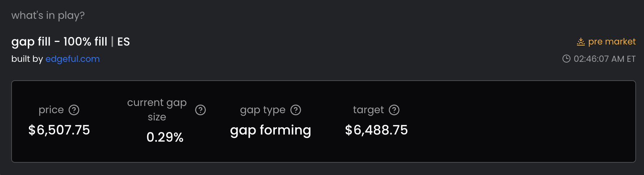Click the $6,507.75 price value
Viewport: 644px width, 175px height.
pos(59,130)
